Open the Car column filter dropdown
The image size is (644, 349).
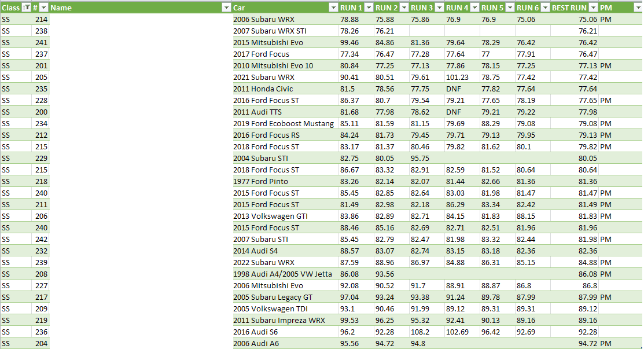pyautogui.click(x=333, y=8)
